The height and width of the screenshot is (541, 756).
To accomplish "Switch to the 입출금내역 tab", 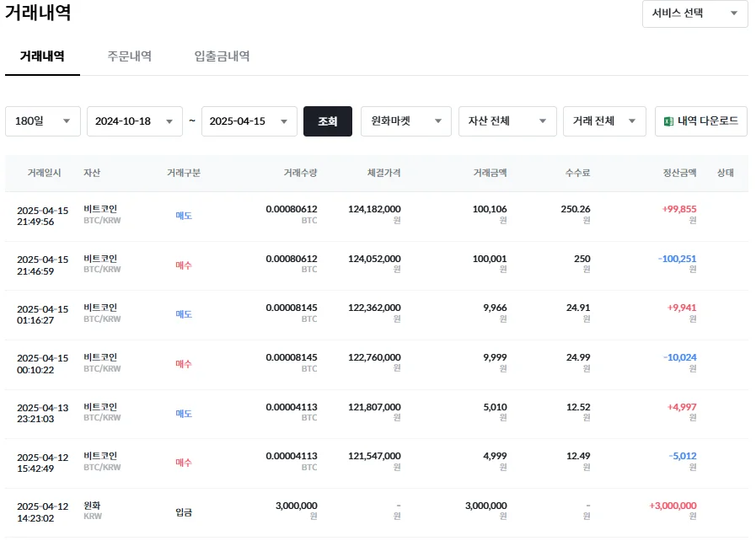I will [222, 56].
